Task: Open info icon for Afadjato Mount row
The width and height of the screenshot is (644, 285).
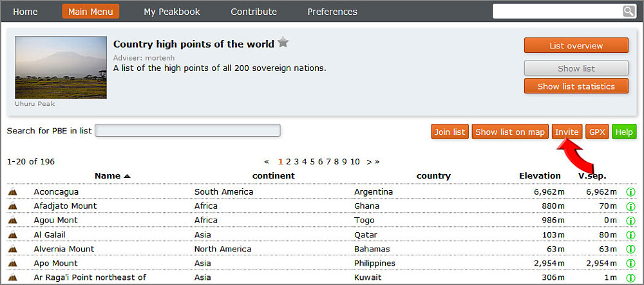Action: 630,206
